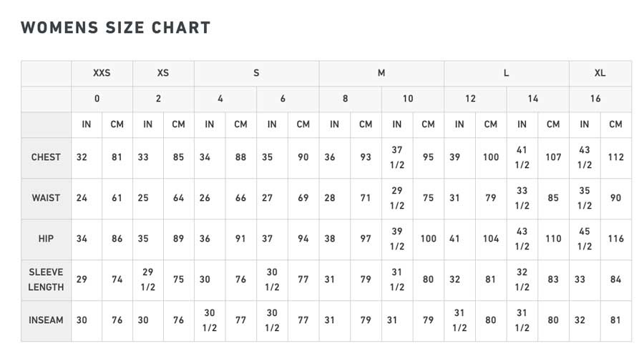
Task: Select the INSEAM row label
Action: pyautogui.click(x=46, y=321)
